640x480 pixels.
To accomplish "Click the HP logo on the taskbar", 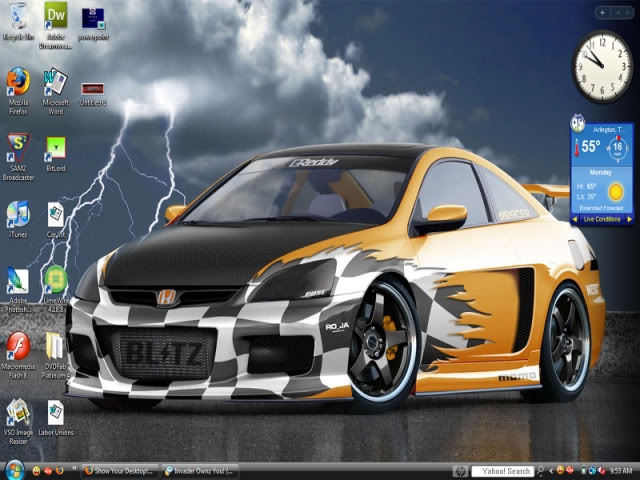I will click(461, 471).
